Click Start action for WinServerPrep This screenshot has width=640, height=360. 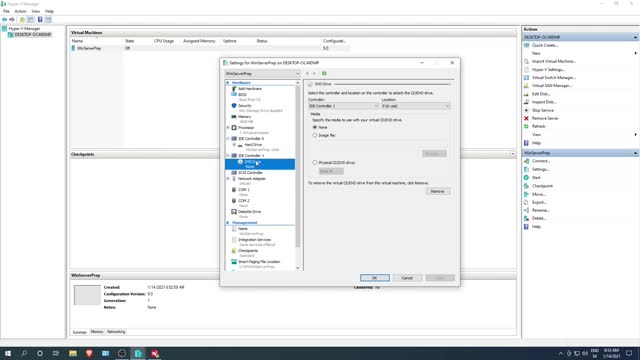coord(536,178)
